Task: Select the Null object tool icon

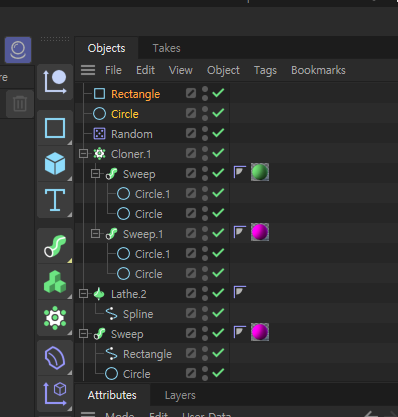Action: pos(55,82)
